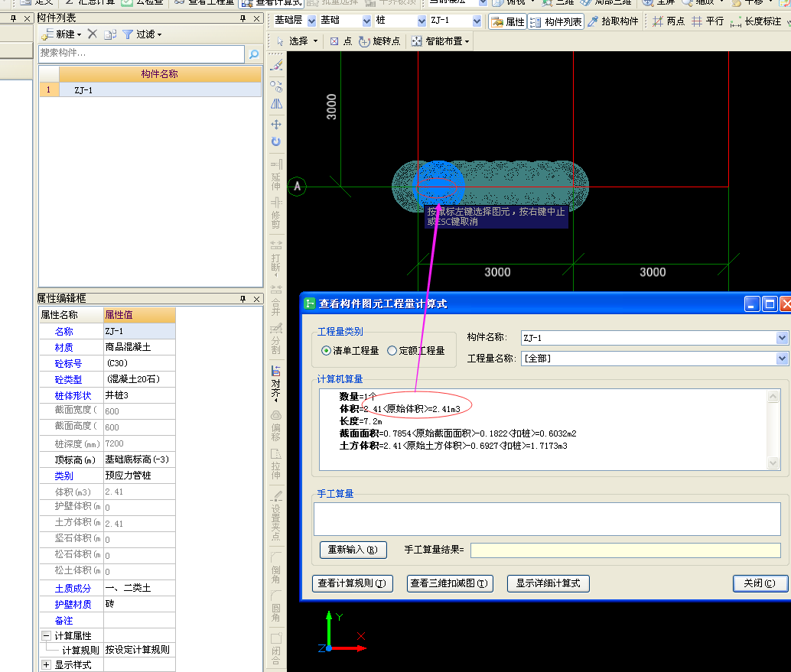This screenshot has width=791, height=672.
Task: Select the 平行 parallel axis tool
Action: (708, 21)
